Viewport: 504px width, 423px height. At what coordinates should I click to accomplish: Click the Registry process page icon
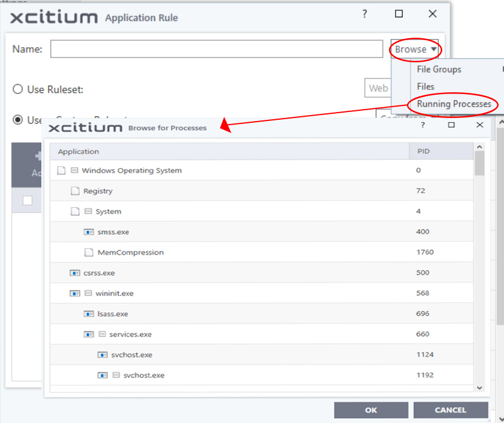[x=75, y=191]
